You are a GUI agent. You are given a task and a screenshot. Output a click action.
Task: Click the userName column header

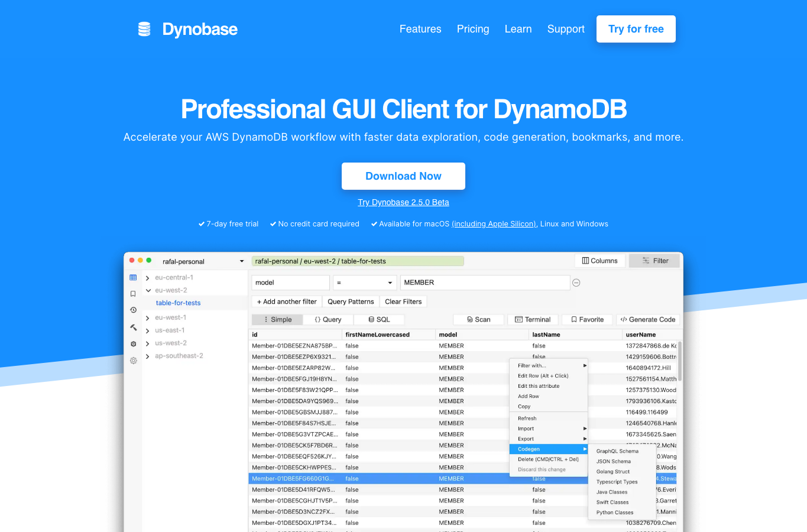coord(650,335)
